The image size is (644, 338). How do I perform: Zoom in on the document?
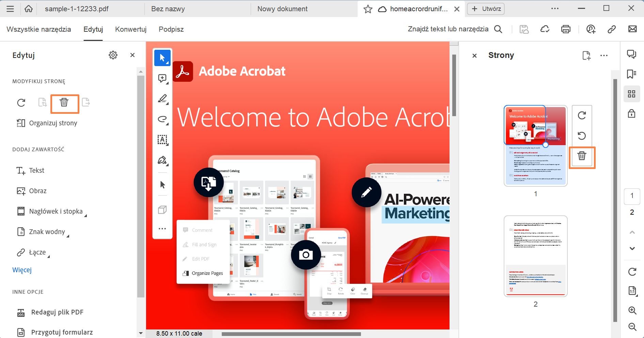point(632,310)
